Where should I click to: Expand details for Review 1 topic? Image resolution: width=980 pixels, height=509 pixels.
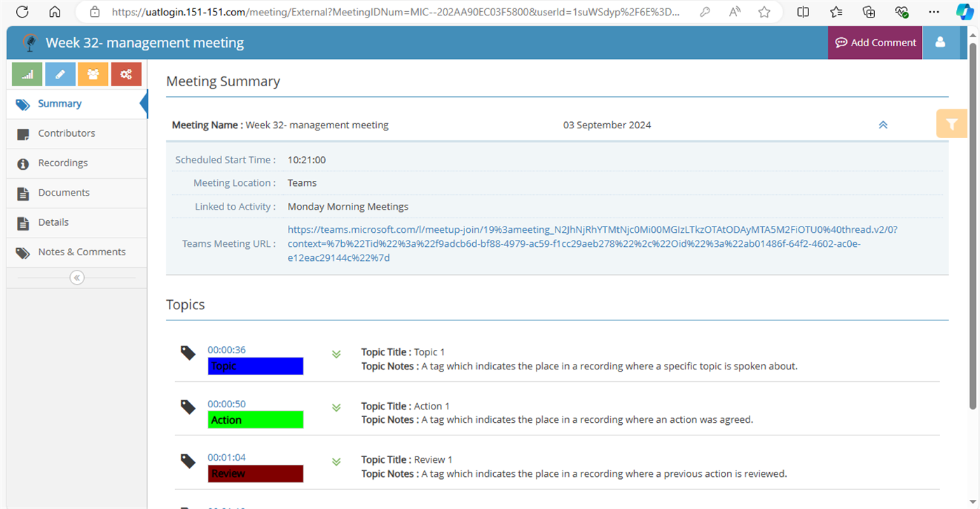point(336,462)
